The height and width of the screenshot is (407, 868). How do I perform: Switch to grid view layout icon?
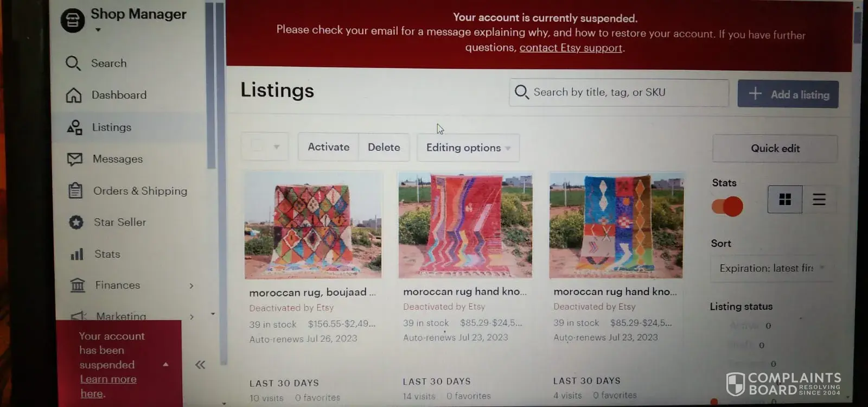point(785,199)
